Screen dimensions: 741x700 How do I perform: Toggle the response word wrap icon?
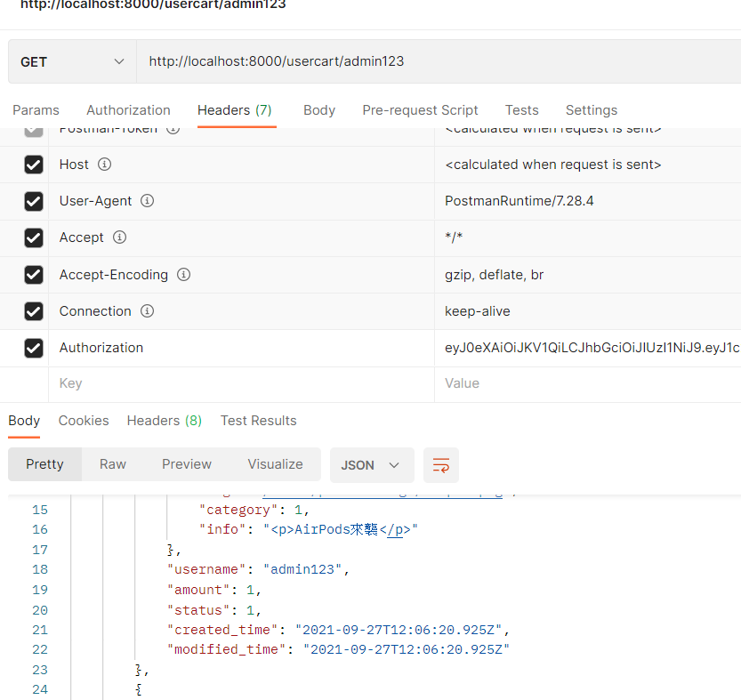click(441, 465)
